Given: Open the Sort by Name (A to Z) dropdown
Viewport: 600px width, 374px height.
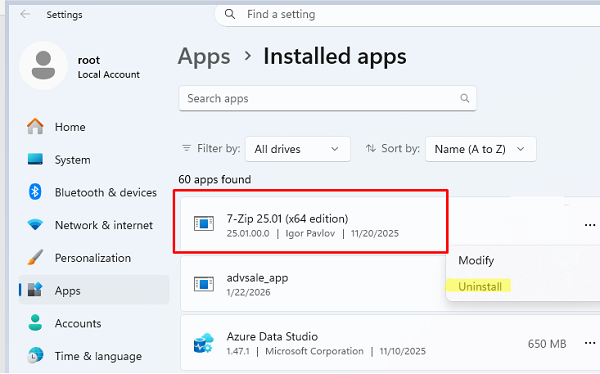Looking at the screenshot, I should [x=481, y=149].
